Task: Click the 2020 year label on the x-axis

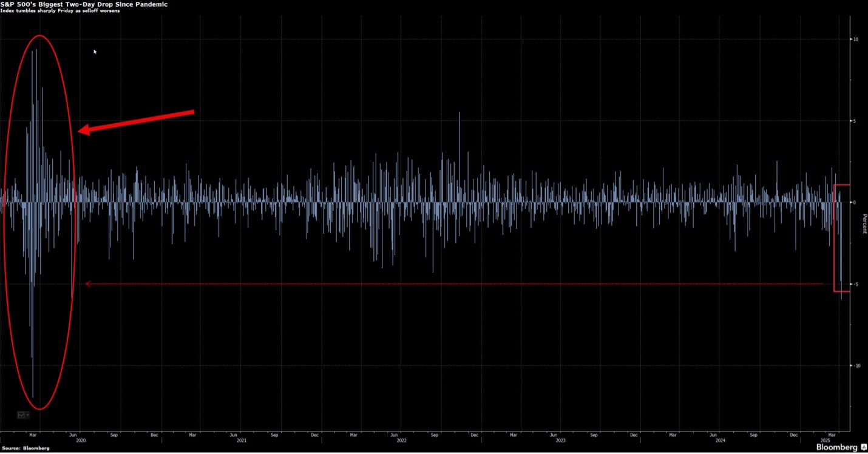Action: [x=81, y=440]
